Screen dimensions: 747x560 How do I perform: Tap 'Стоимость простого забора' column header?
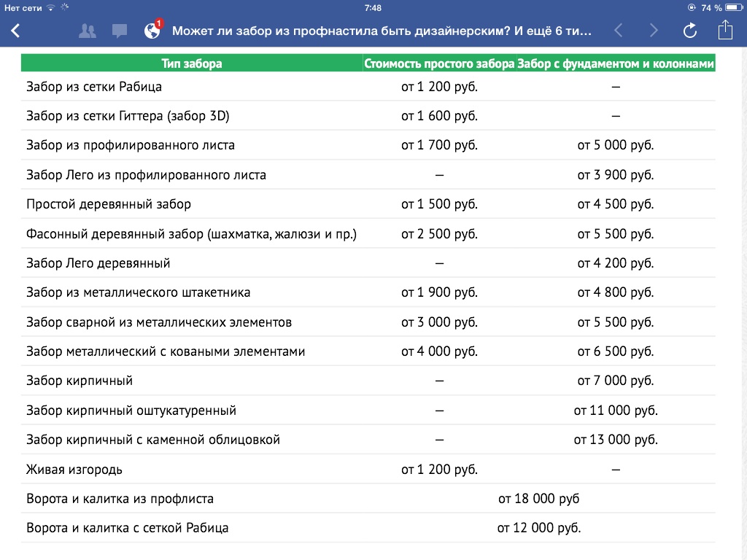click(x=439, y=63)
